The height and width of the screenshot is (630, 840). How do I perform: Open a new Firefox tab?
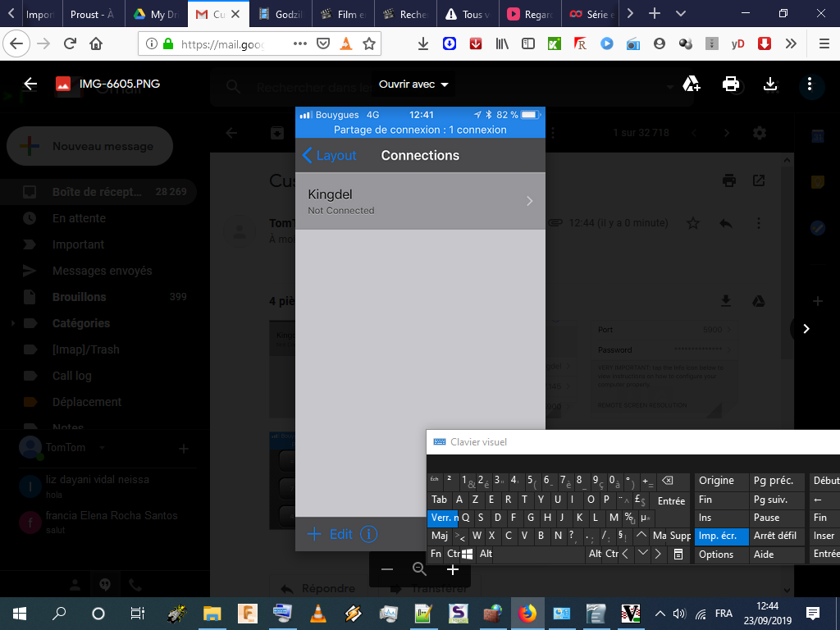pyautogui.click(x=654, y=14)
